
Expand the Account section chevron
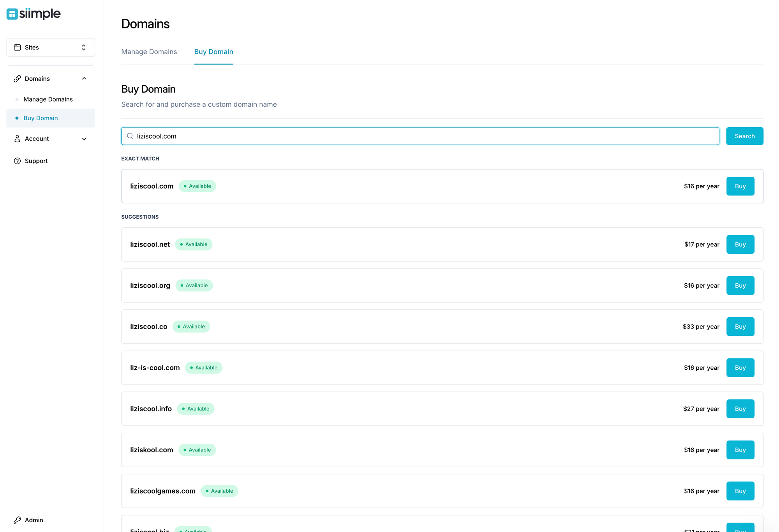click(x=84, y=139)
